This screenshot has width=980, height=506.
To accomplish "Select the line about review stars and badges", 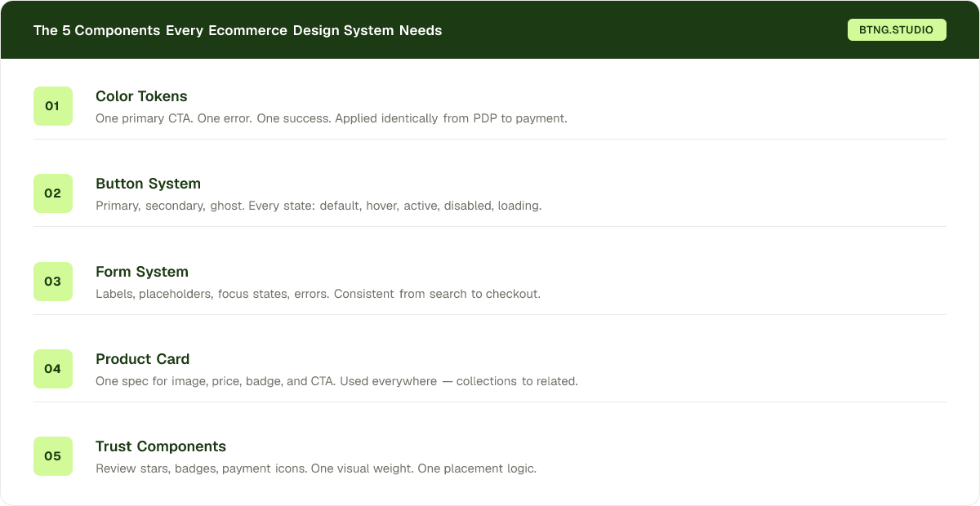I will pyautogui.click(x=316, y=468).
